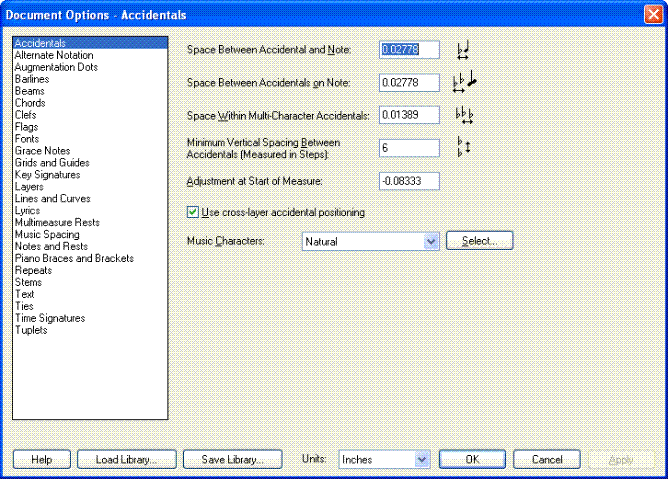Click the Space Between Accidental and Note field
Screen dimensions: 668x479
pos(409,49)
